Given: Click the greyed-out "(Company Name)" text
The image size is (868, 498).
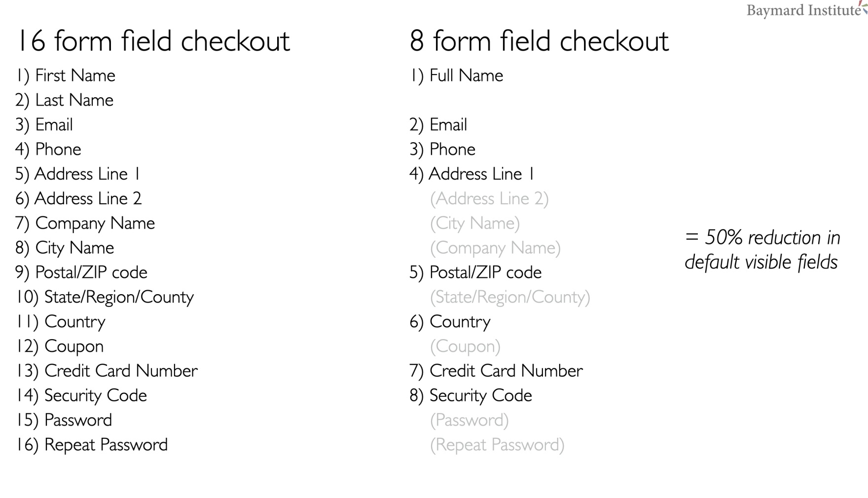Looking at the screenshot, I should pyautogui.click(x=495, y=248).
